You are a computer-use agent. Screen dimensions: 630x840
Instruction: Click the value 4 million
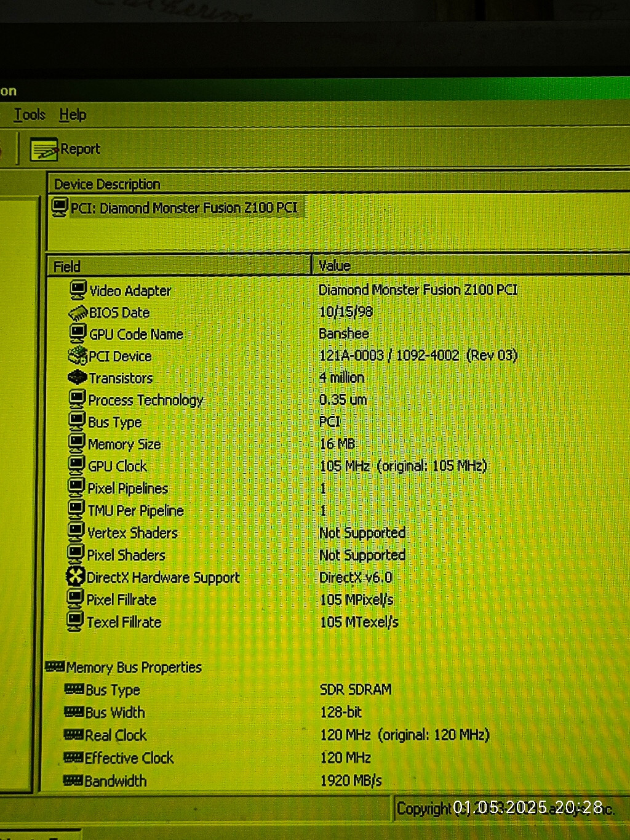pos(342,377)
